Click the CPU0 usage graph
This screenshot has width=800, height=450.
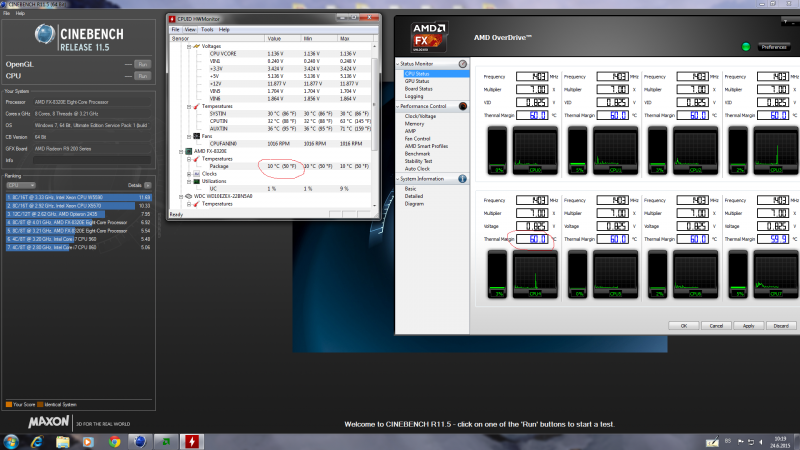[x=535, y=151]
